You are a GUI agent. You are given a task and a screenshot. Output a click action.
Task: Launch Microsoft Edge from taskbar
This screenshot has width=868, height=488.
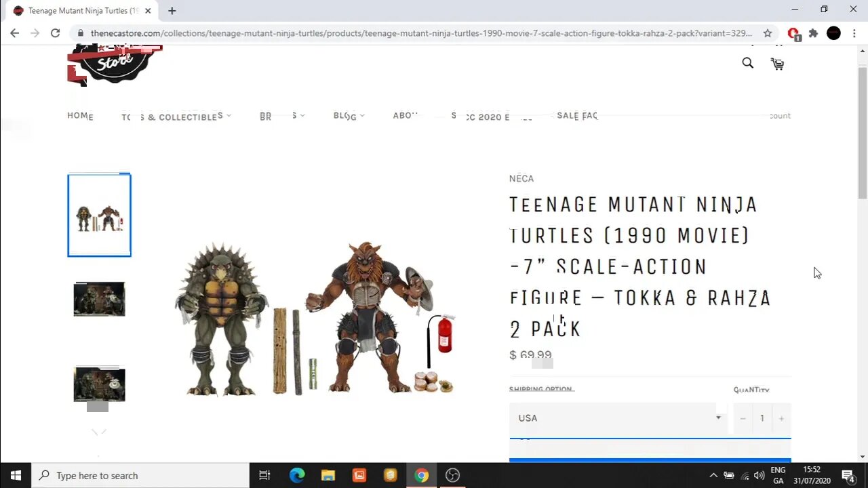(297, 475)
